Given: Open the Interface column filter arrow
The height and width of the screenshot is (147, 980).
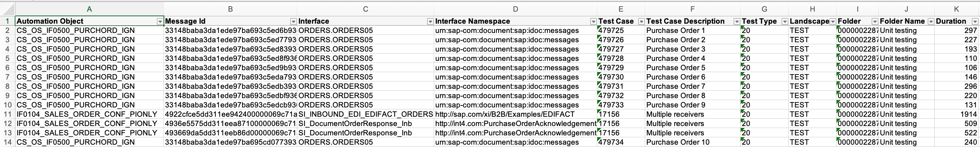Looking at the screenshot, I should coord(430,22).
